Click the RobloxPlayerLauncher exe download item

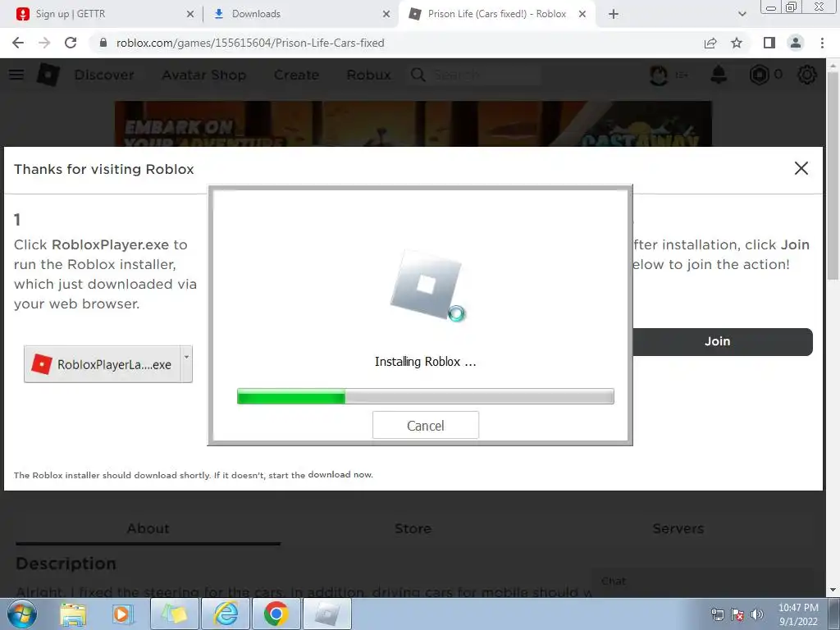103,364
